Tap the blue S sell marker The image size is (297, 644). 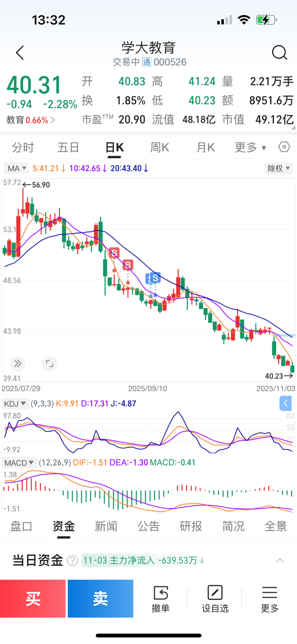(155, 278)
